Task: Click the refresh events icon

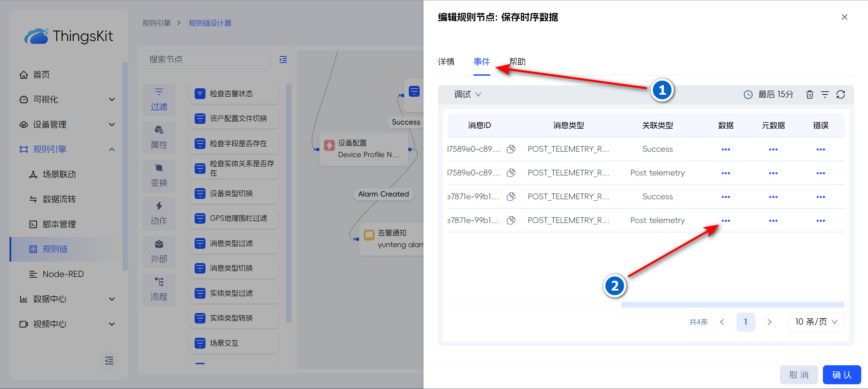Action: pos(841,94)
